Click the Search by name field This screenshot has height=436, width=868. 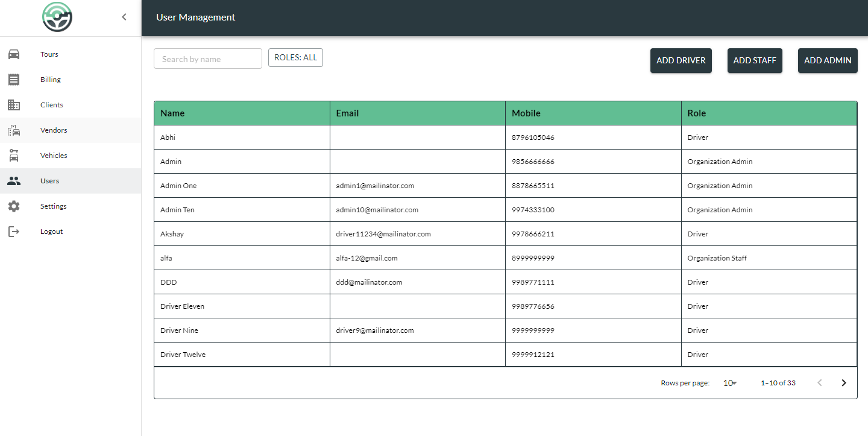208,58
